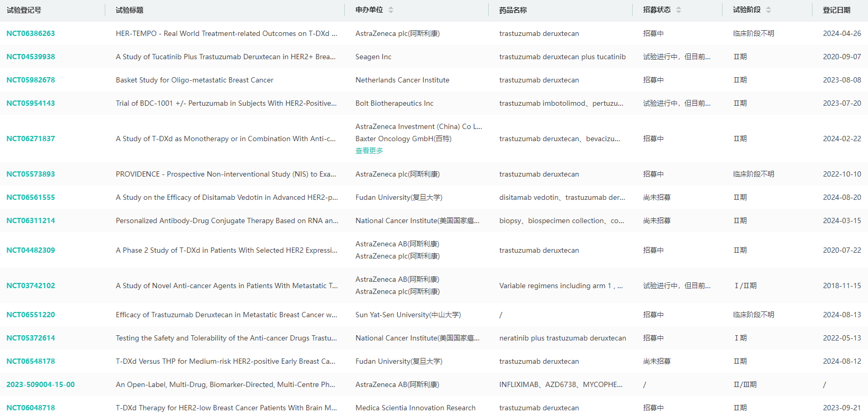
Task: Click drug 'trastuzumab deruxtecan、bevacizu...'
Action: (x=560, y=139)
